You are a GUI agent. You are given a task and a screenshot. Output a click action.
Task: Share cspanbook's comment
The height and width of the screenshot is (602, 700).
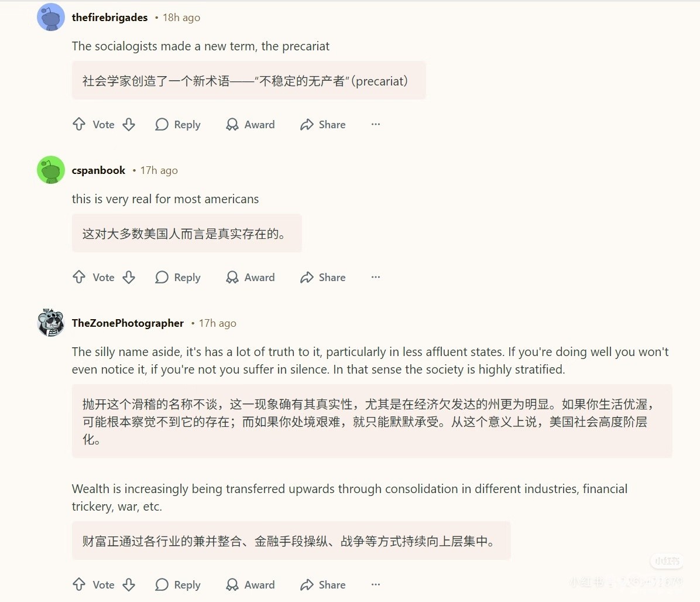click(323, 277)
